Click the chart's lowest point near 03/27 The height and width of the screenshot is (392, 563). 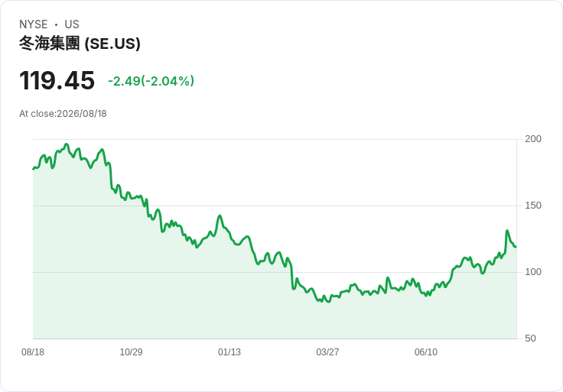(328, 302)
